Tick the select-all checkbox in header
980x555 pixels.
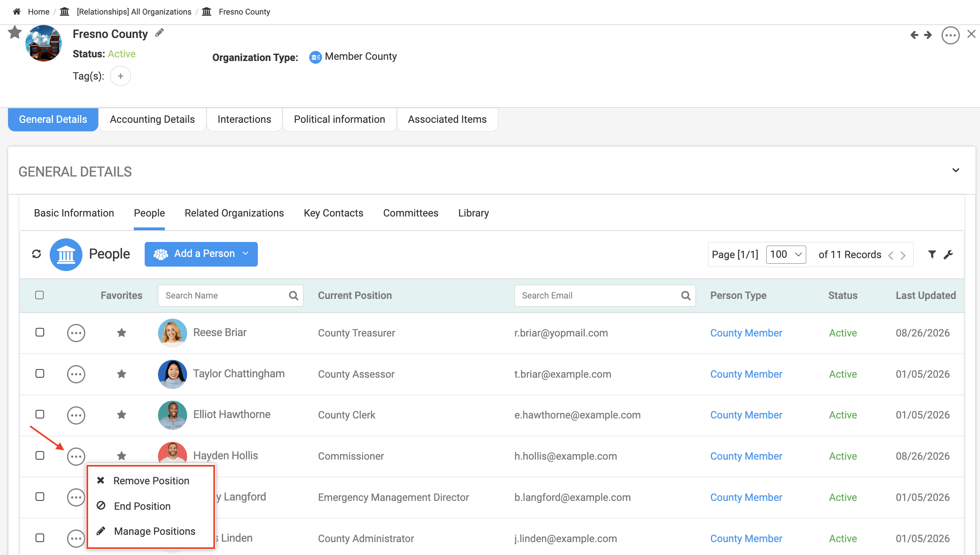tap(40, 295)
